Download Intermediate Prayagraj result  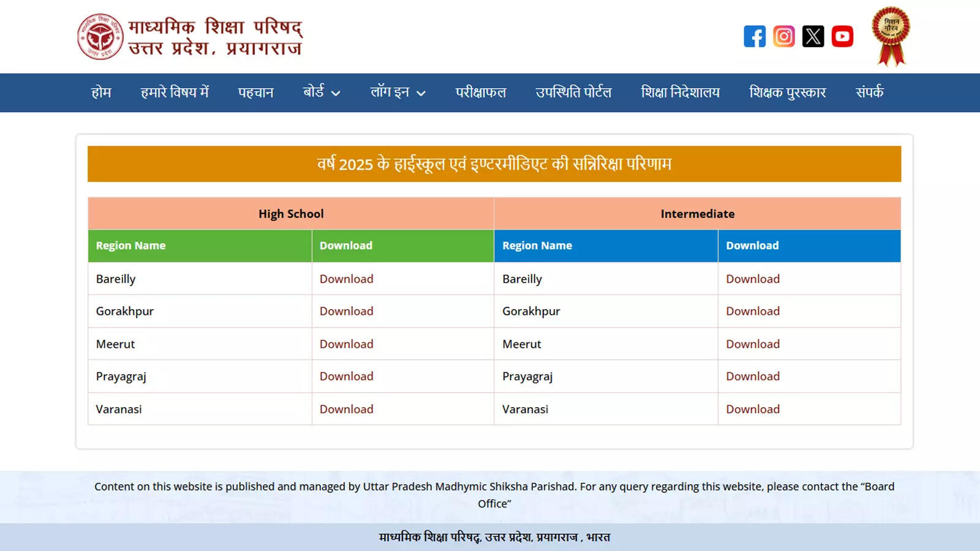coord(753,377)
